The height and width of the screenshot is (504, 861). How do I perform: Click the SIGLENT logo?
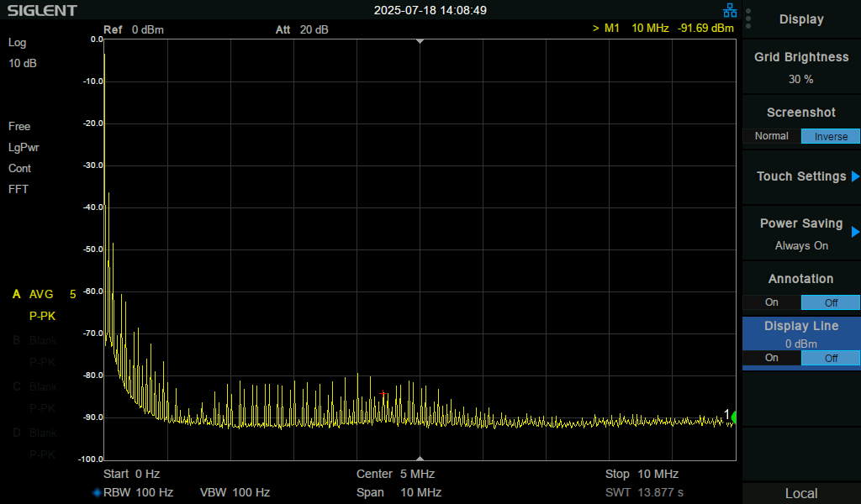[x=42, y=10]
